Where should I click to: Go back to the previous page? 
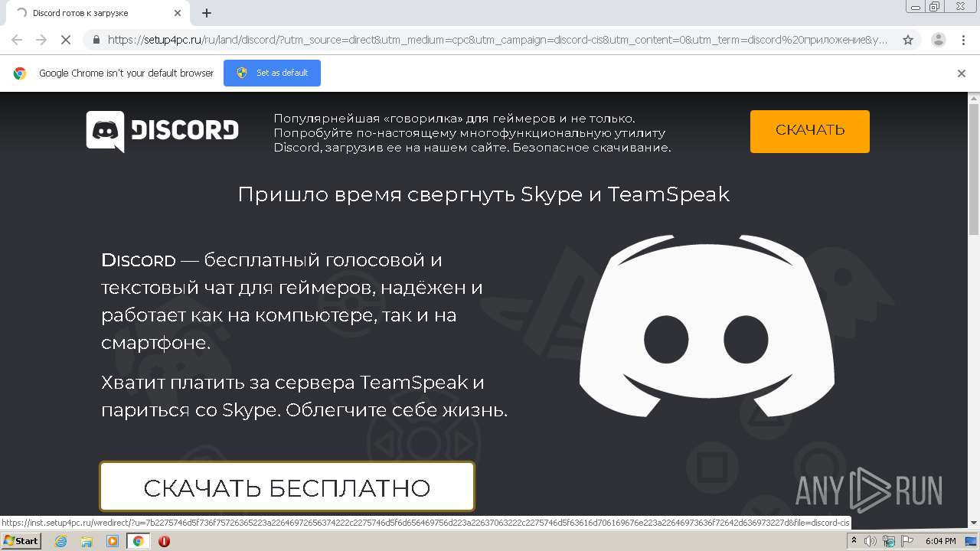tap(17, 40)
